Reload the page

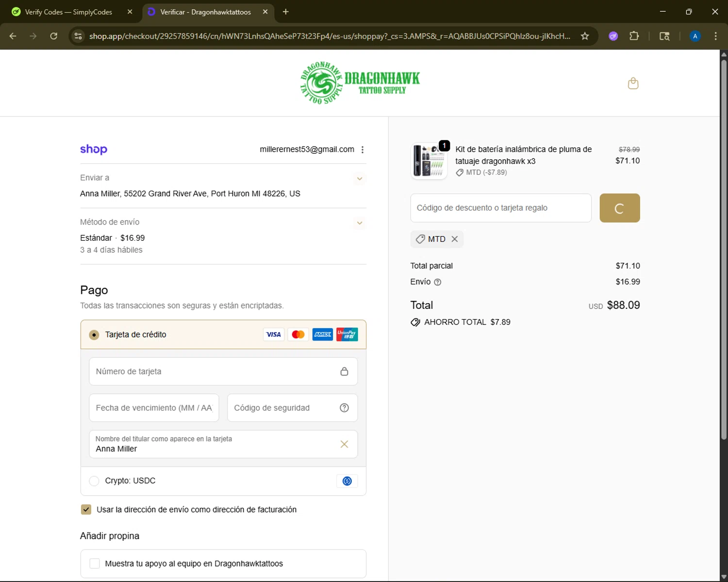(54, 36)
